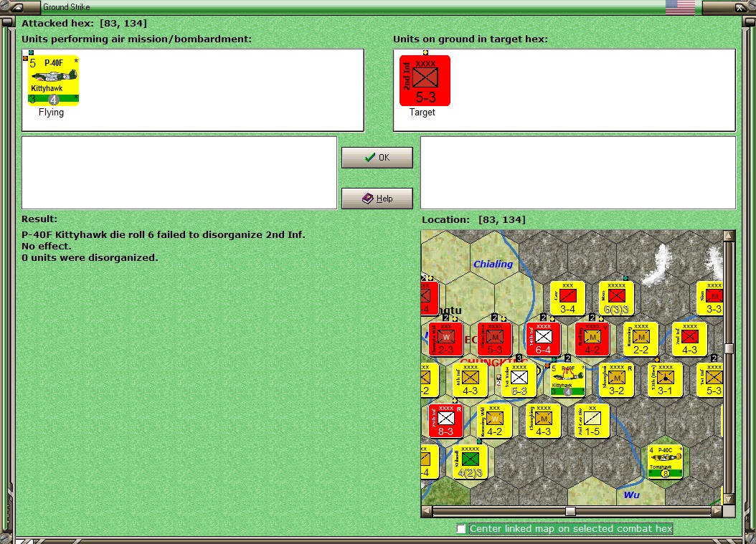
Task: Select the red 14th Inf 6-4 counter
Action: click(544, 340)
